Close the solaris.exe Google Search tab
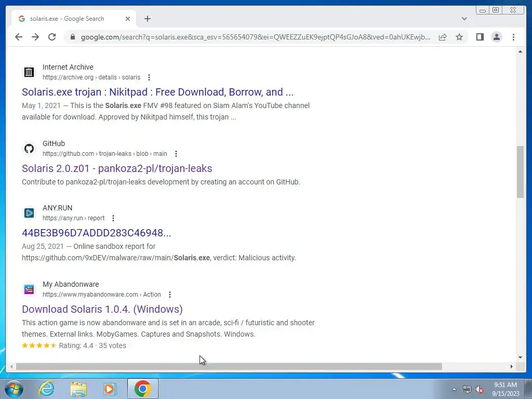The width and height of the screenshot is (532, 399). pos(128,19)
